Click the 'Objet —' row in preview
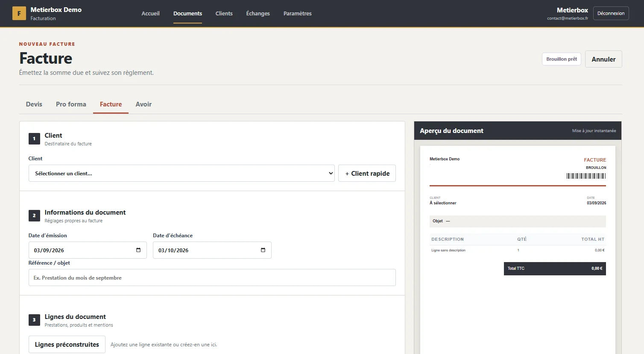The height and width of the screenshot is (354, 644). [518, 221]
